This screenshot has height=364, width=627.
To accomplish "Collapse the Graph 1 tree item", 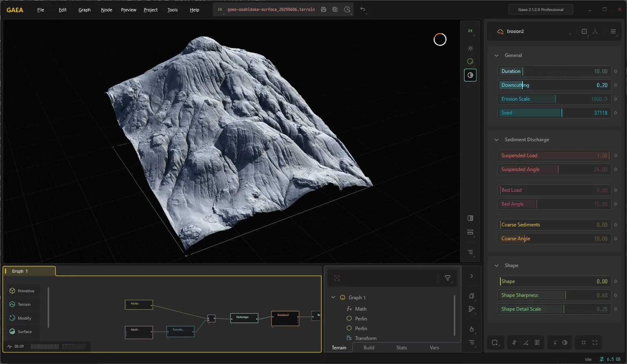I will pos(333,297).
